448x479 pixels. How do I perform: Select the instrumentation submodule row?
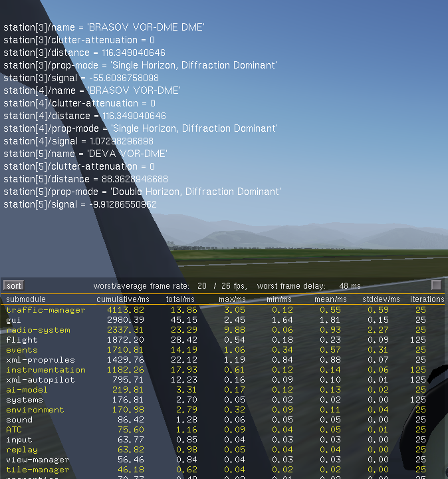tap(46, 370)
